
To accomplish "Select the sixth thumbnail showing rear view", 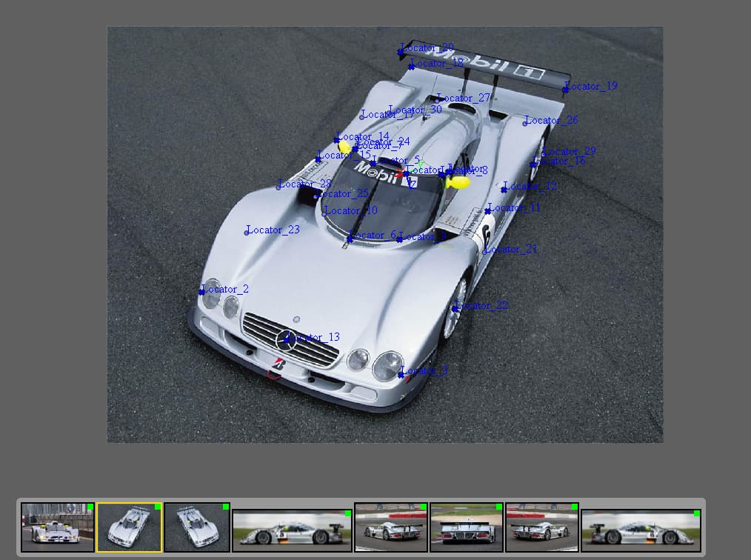I will [x=466, y=527].
